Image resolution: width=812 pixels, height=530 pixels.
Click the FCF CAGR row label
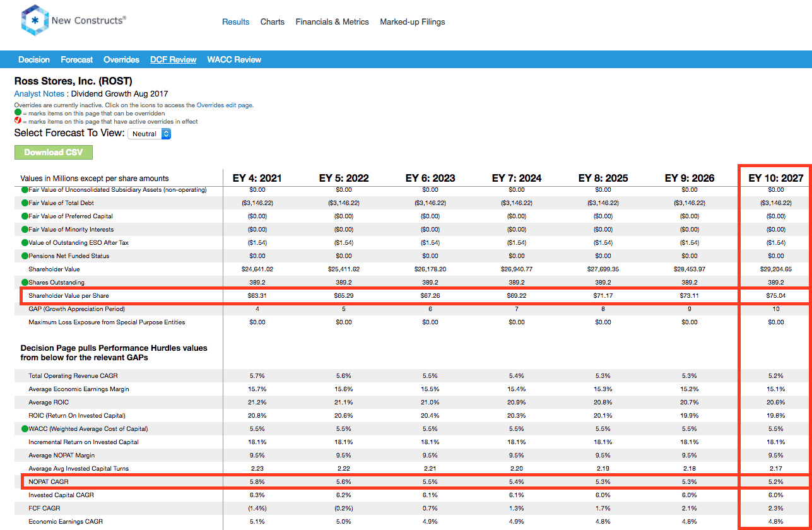point(44,509)
